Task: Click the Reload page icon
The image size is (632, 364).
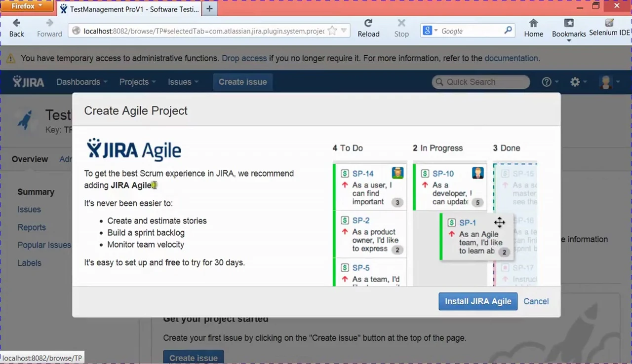Action: pyautogui.click(x=368, y=23)
